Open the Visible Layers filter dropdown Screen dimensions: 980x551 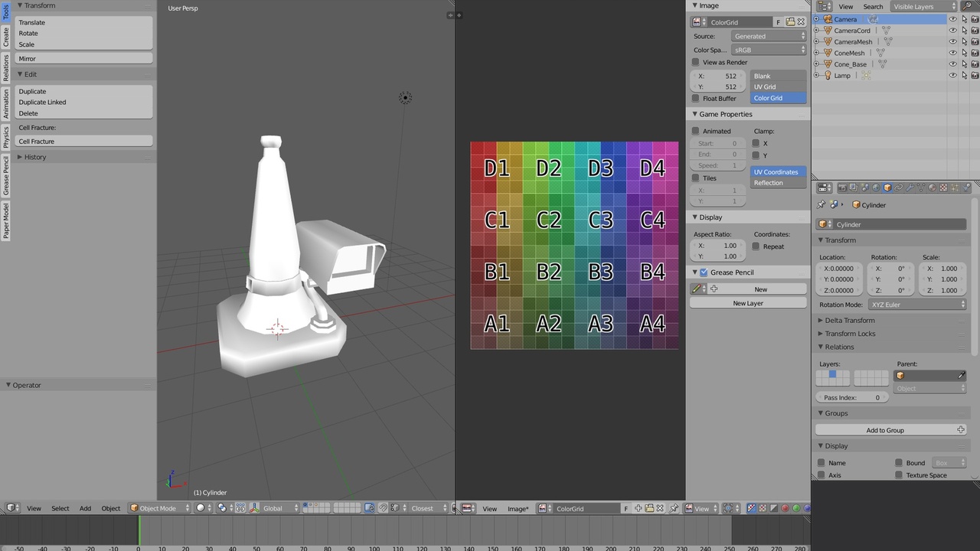(x=921, y=6)
